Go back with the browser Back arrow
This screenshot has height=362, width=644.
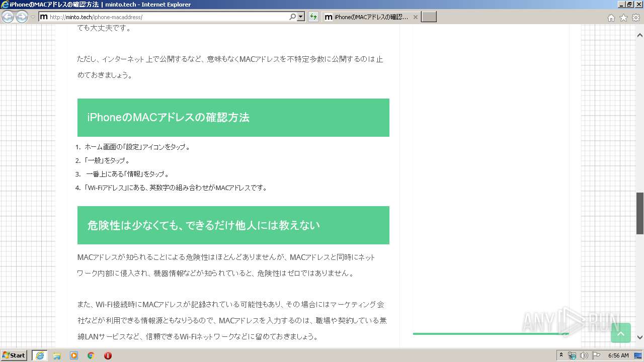(8, 17)
